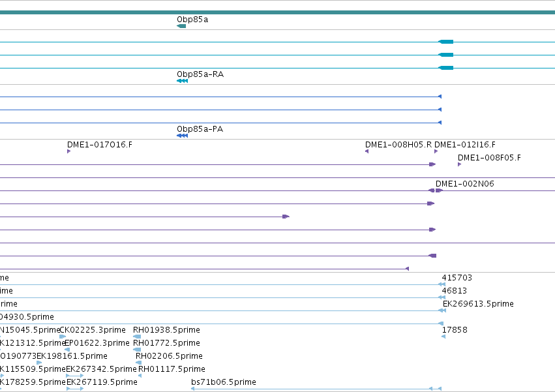The image size is (555, 392).
Task: Select the 17858 feature arrow
Action: [x=443, y=337]
